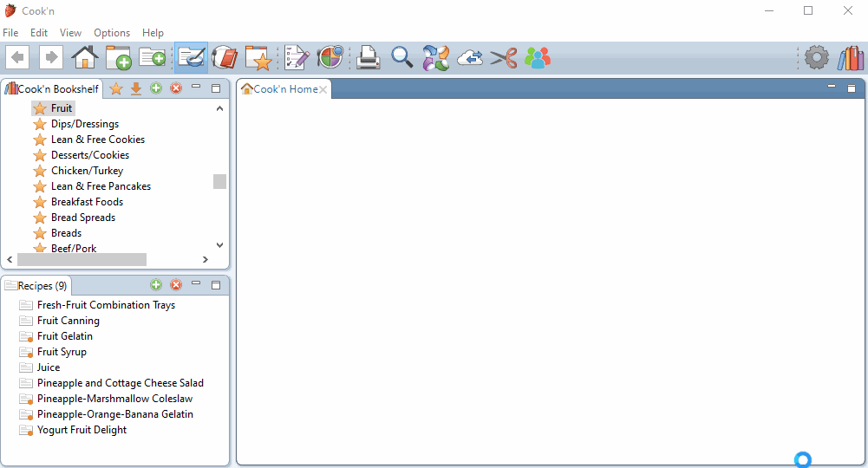Click the printer icon
This screenshot has height=468, width=868.
tap(368, 58)
